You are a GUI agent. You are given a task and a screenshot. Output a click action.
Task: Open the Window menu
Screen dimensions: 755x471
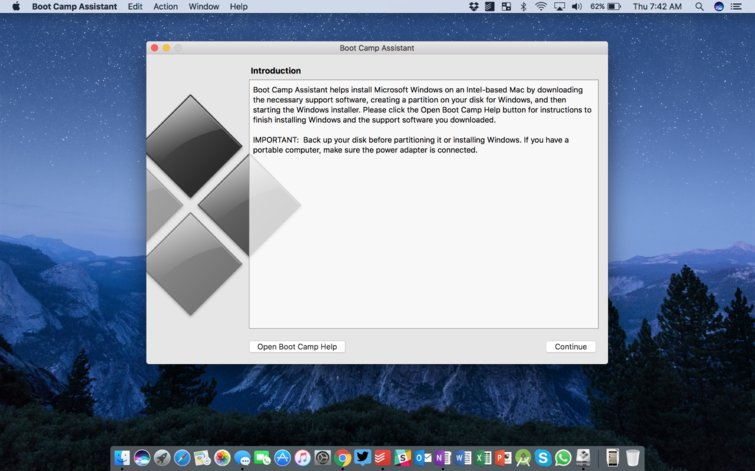pyautogui.click(x=204, y=6)
